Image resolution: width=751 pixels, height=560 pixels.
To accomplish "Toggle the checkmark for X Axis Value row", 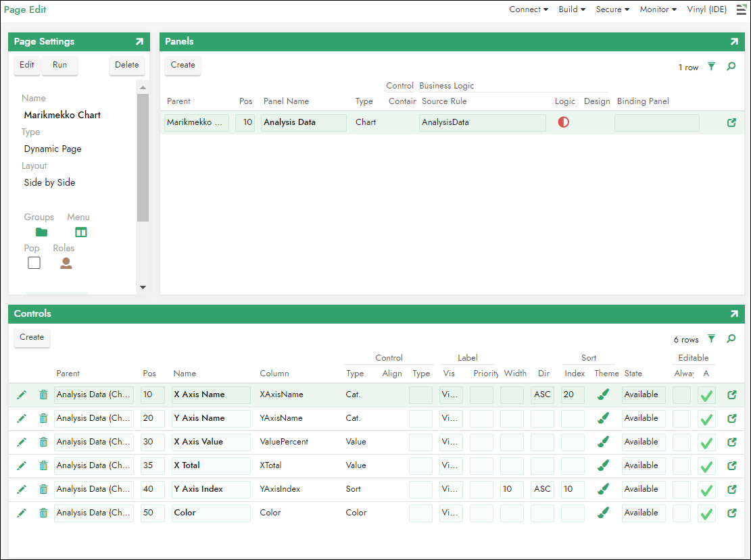I will (x=706, y=442).
